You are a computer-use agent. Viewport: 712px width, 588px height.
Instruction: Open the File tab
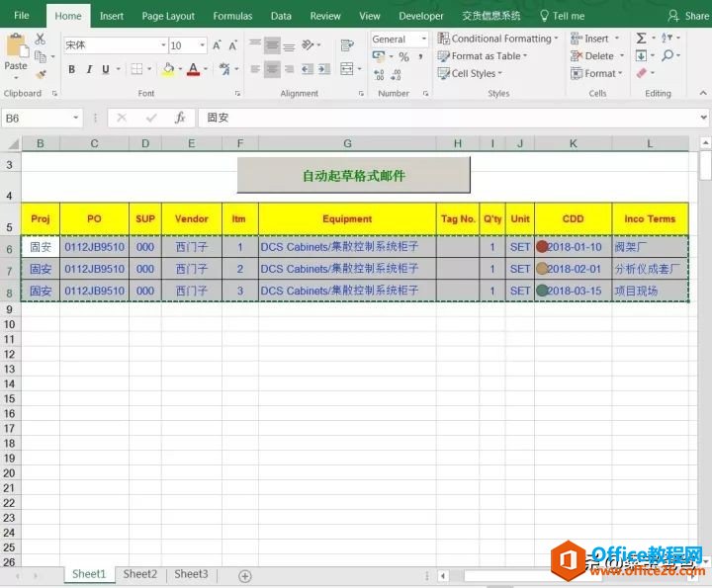(x=22, y=16)
